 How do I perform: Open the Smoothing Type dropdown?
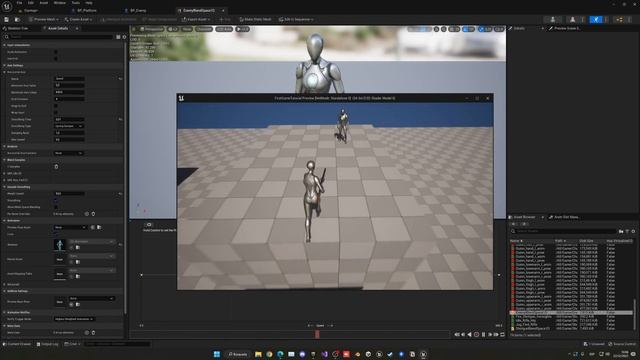point(69,126)
